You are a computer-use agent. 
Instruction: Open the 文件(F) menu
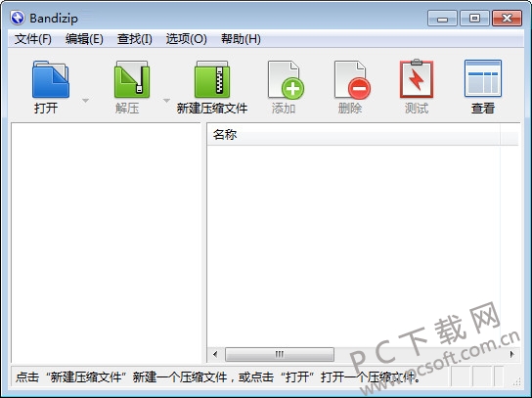(x=33, y=39)
